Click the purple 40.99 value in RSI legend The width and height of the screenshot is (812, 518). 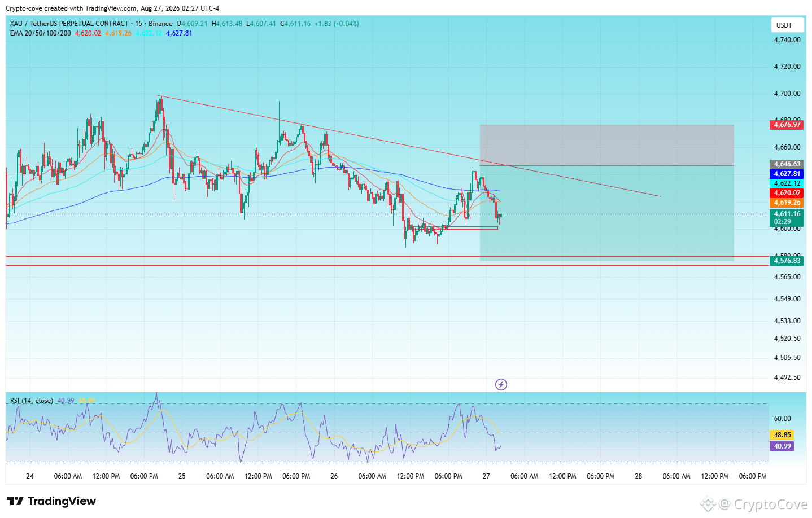pyautogui.click(x=66, y=401)
